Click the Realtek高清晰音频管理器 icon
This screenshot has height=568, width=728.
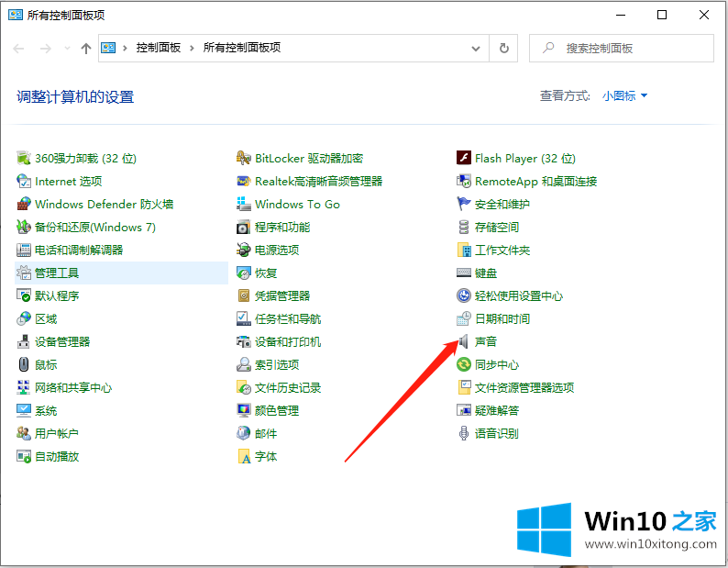click(244, 182)
